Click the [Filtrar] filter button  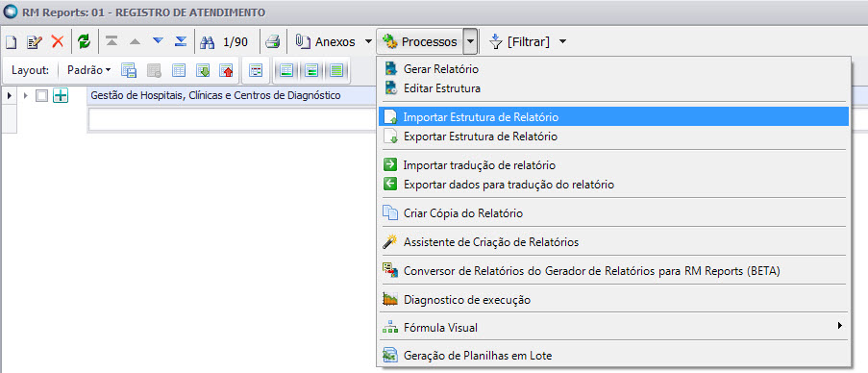(x=520, y=42)
